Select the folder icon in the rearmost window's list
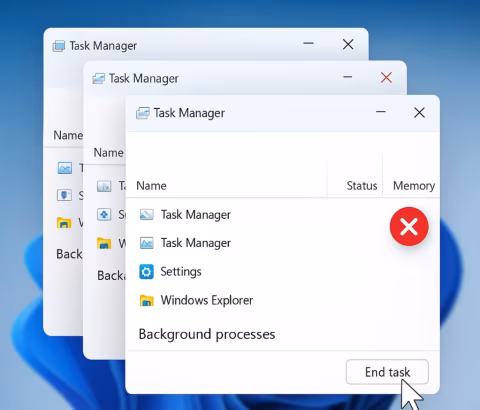This screenshot has height=410, width=480. click(x=64, y=222)
